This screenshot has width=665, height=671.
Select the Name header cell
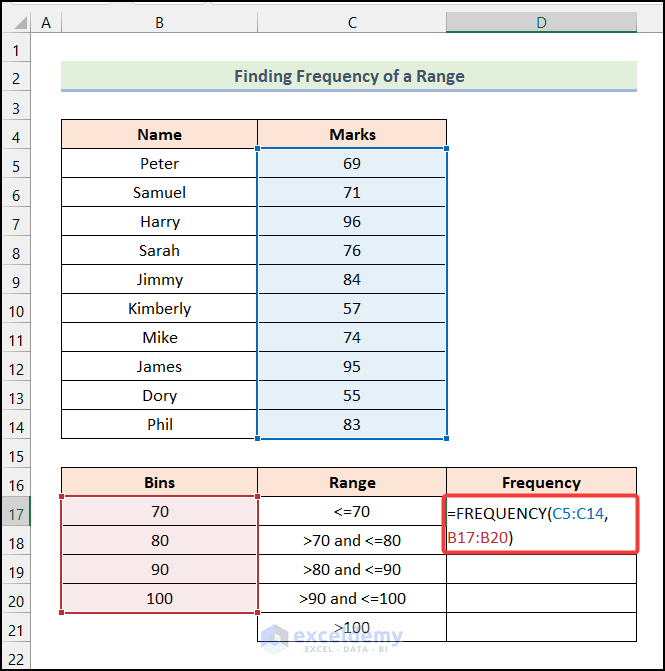coord(159,134)
